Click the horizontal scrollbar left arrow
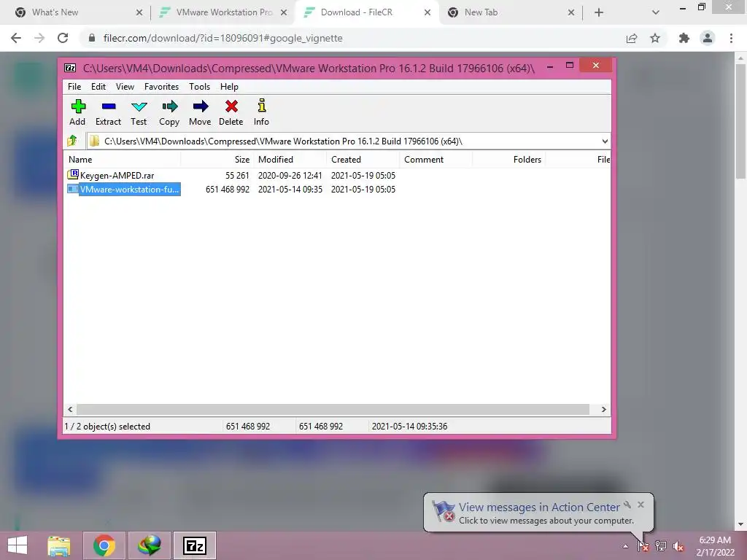Viewport: 747px width, 560px height. [x=71, y=410]
